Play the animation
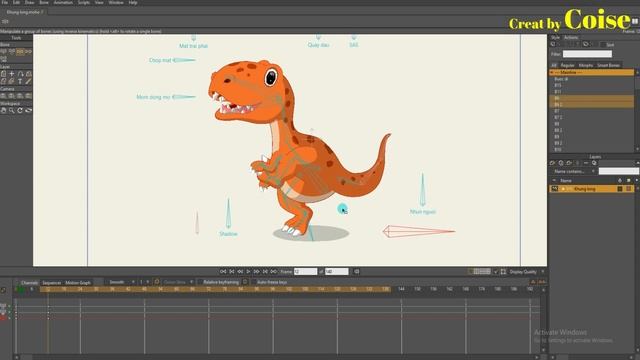640x360 pixels. 248,271
